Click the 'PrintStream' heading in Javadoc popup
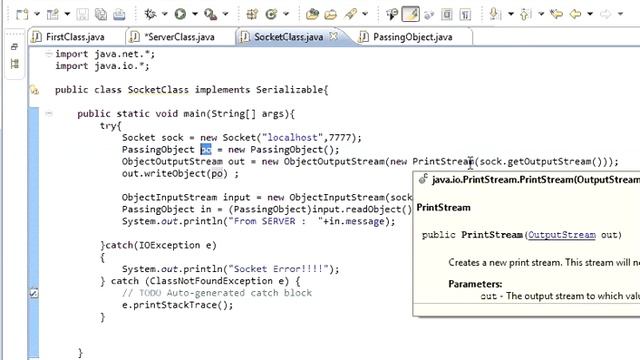The image size is (640, 360). click(443, 207)
